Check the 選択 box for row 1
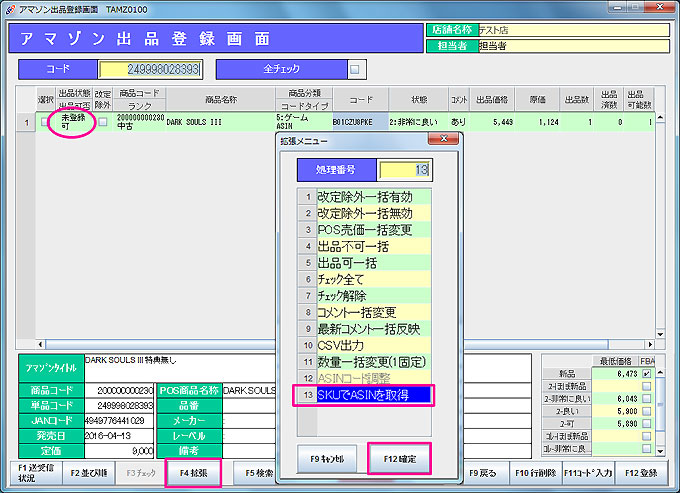 [45, 123]
